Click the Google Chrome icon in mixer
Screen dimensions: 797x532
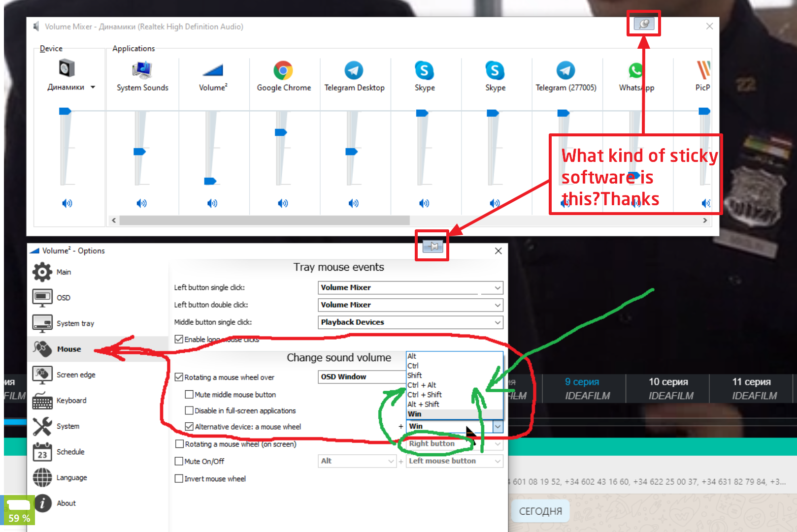pyautogui.click(x=283, y=70)
